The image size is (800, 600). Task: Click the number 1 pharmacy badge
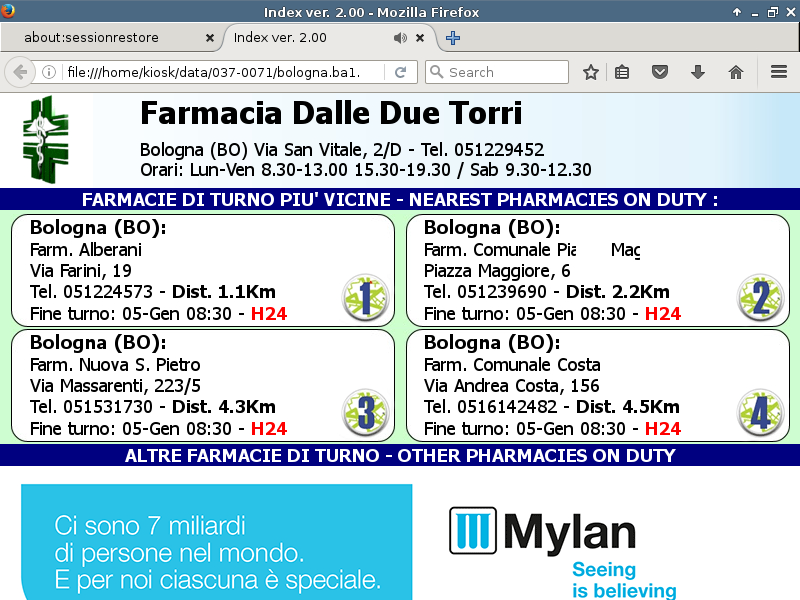click(x=364, y=298)
